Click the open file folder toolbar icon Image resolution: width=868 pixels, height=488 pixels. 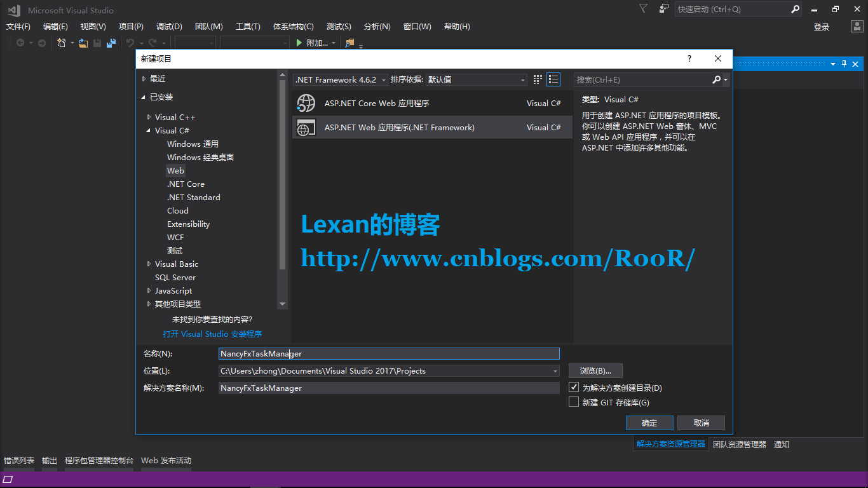[83, 43]
